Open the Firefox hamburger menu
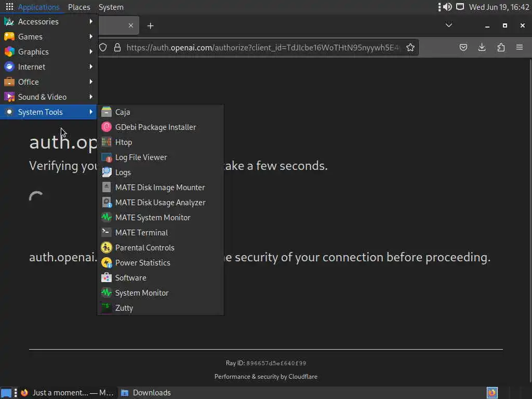This screenshot has height=399, width=532. point(520,47)
